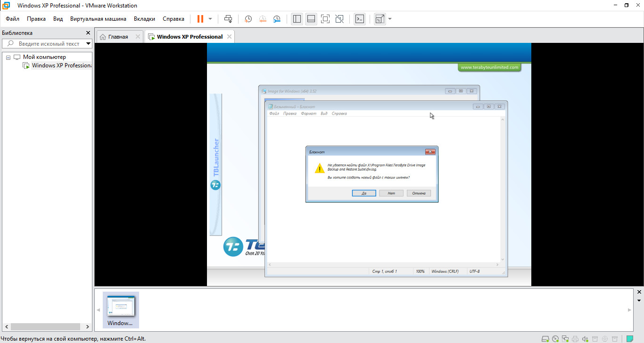
Task: Take a snapshot of the virtual machine
Action: click(248, 19)
